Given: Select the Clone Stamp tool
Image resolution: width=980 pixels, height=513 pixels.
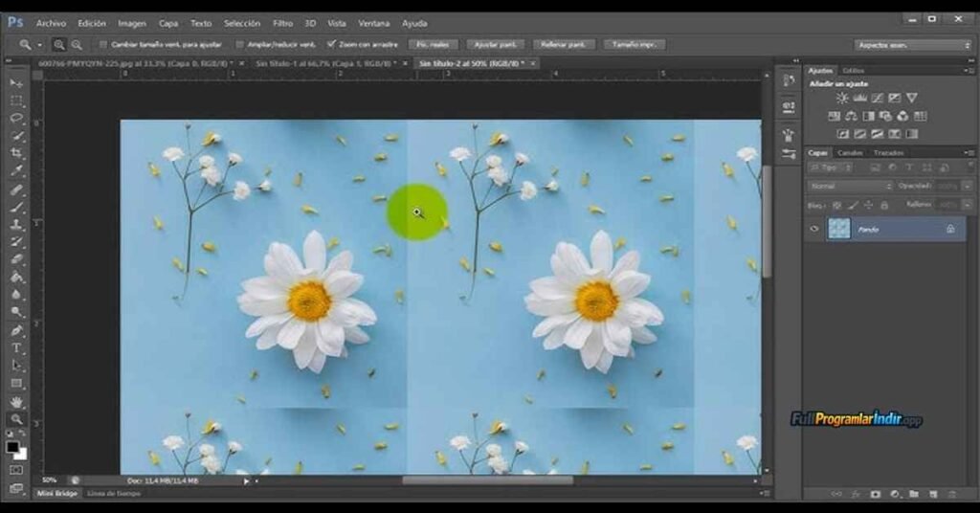Looking at the screenshot, I should click(x=16, y=225).
